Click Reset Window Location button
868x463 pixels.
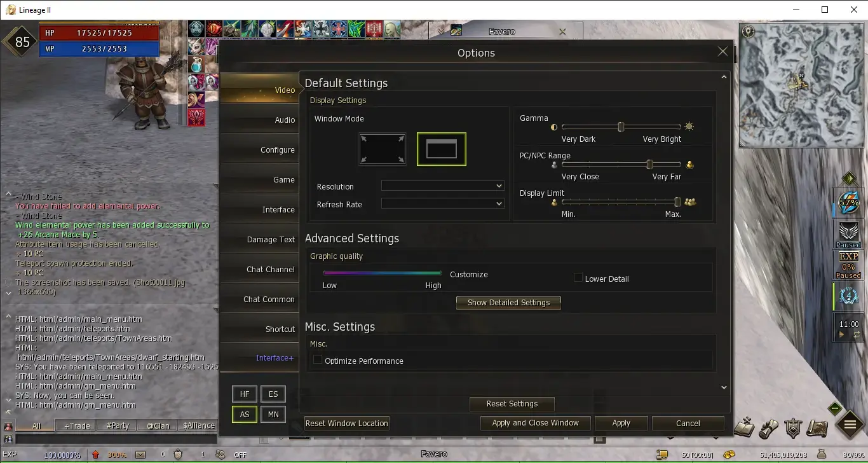[x=346, y=423]
